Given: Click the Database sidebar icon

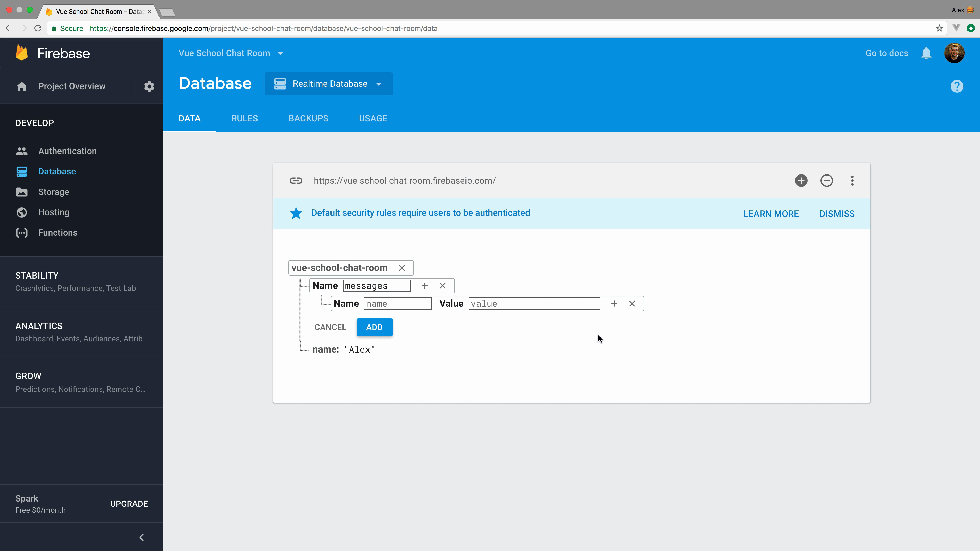Looking at the screenshot, I should pos(22,171).
